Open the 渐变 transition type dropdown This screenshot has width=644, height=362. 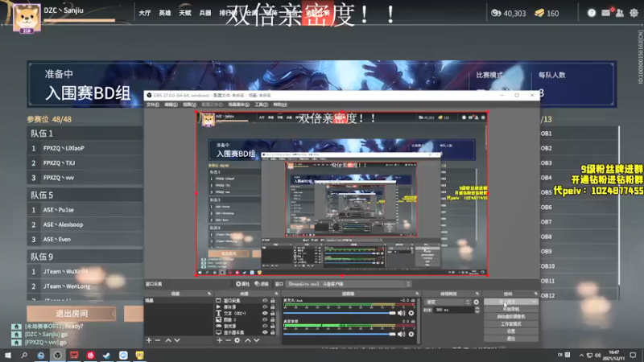[x=448, y=302]
